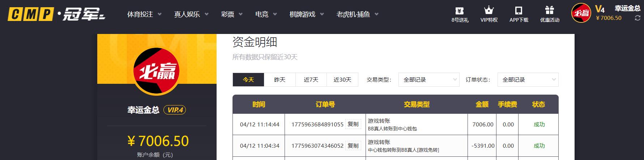Open the 优惠活动 gift box icon
644x160 pixels.
(x=550, y=11)
